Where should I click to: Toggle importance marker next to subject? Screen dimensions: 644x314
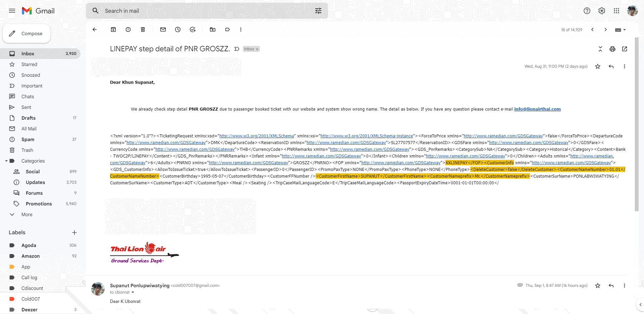coord(237,49)
